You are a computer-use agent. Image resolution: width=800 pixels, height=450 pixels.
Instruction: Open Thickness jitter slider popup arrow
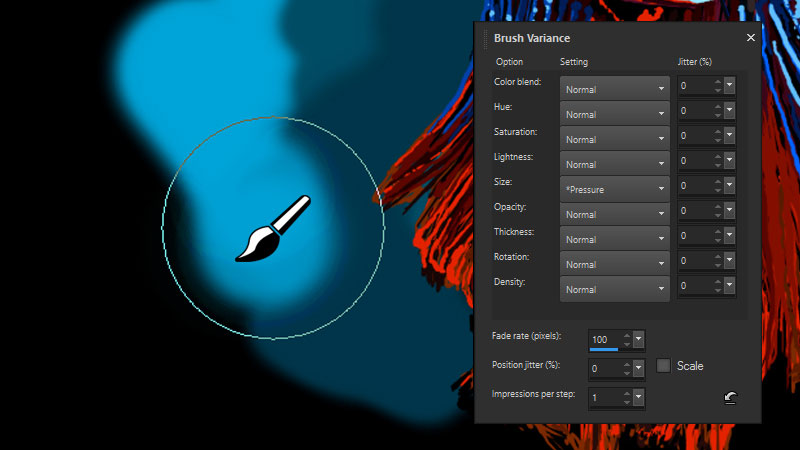730,236
